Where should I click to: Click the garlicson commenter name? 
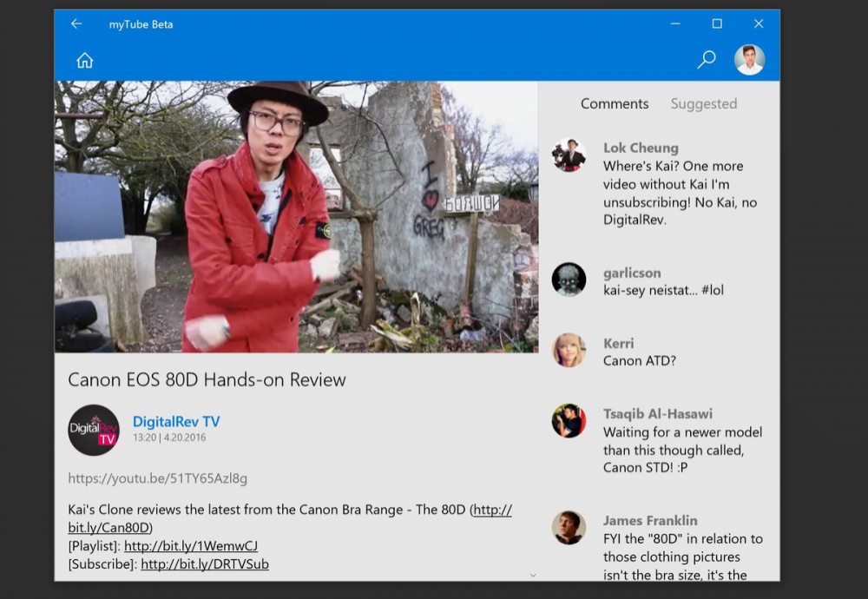coord(632,273)
